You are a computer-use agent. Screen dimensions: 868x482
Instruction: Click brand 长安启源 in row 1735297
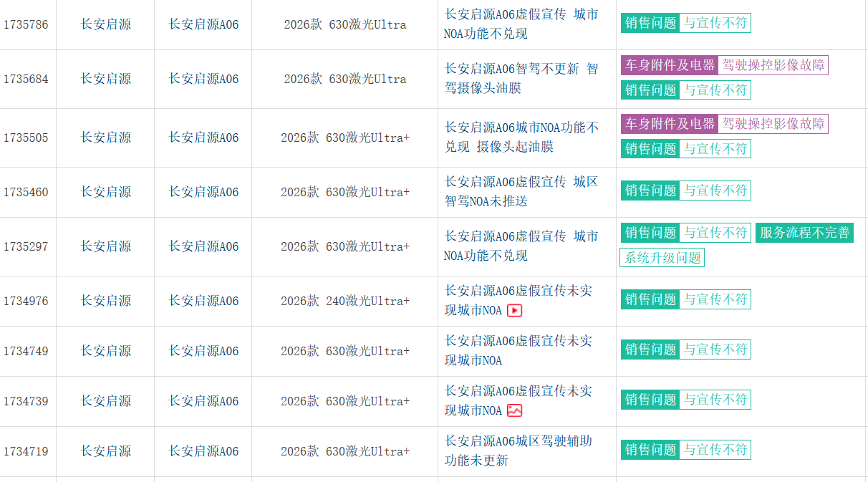click(106, 246)
